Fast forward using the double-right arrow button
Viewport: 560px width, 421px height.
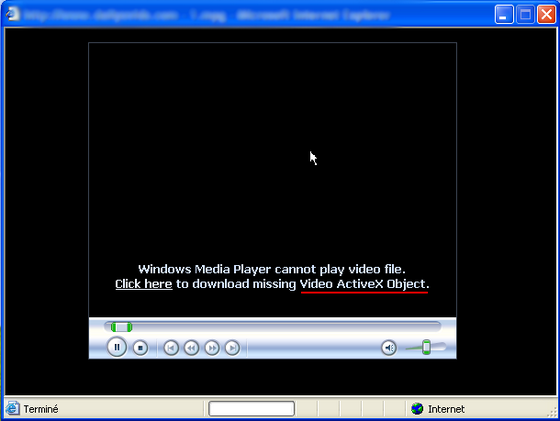tap(212, 348)
